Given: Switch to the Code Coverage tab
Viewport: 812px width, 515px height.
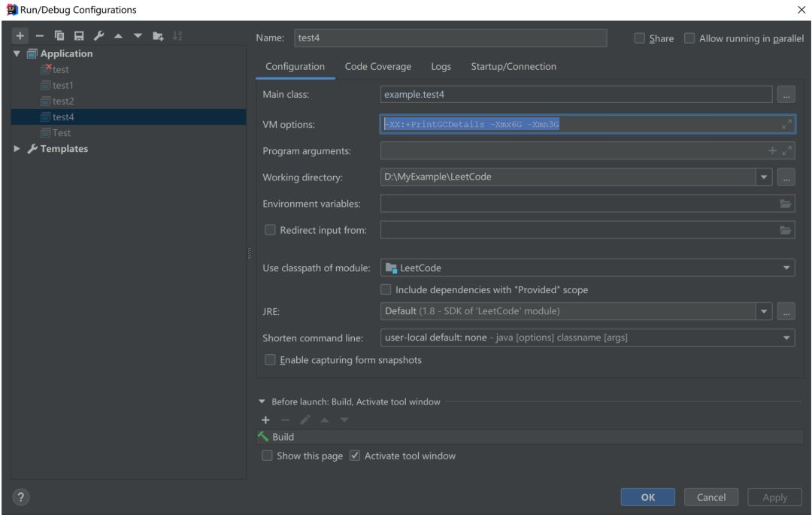Looking at the screenshot, I should tap(377, 66).
